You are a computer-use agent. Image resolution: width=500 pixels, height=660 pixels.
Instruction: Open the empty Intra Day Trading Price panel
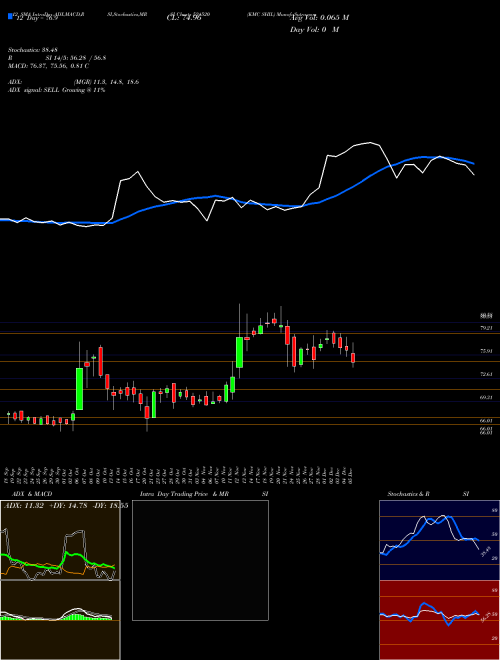tap(200, 560)
